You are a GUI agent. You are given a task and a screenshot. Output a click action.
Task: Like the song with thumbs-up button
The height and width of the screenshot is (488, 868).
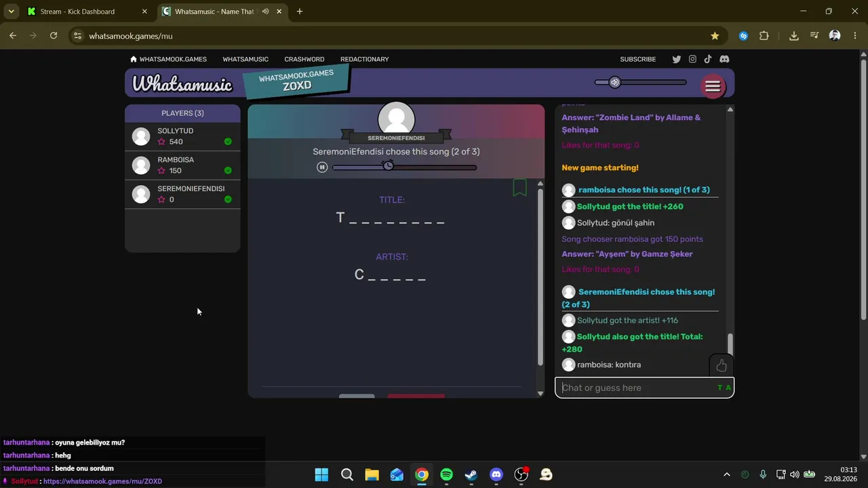[722, 366]
